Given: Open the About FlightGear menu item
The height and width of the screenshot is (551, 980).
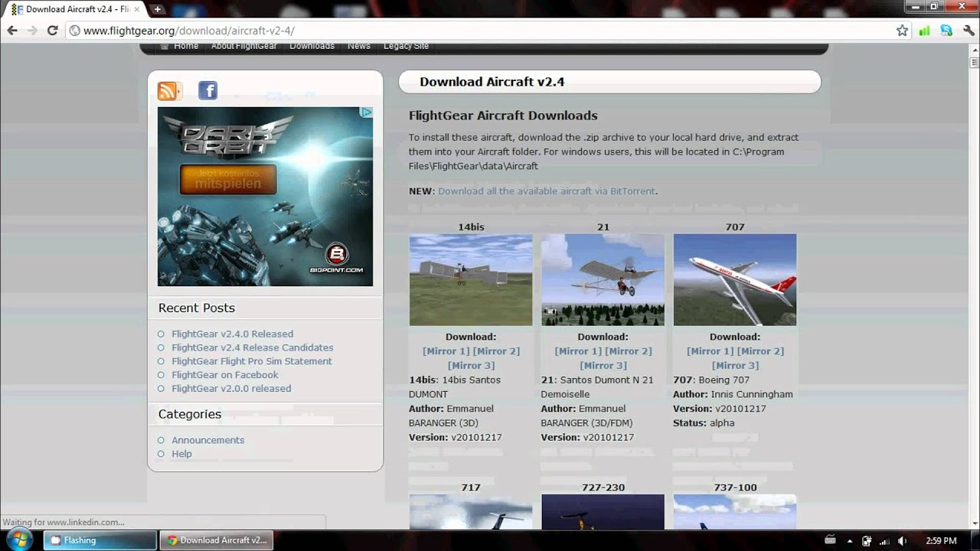Looking at the screenshot, I should (244, 46).
